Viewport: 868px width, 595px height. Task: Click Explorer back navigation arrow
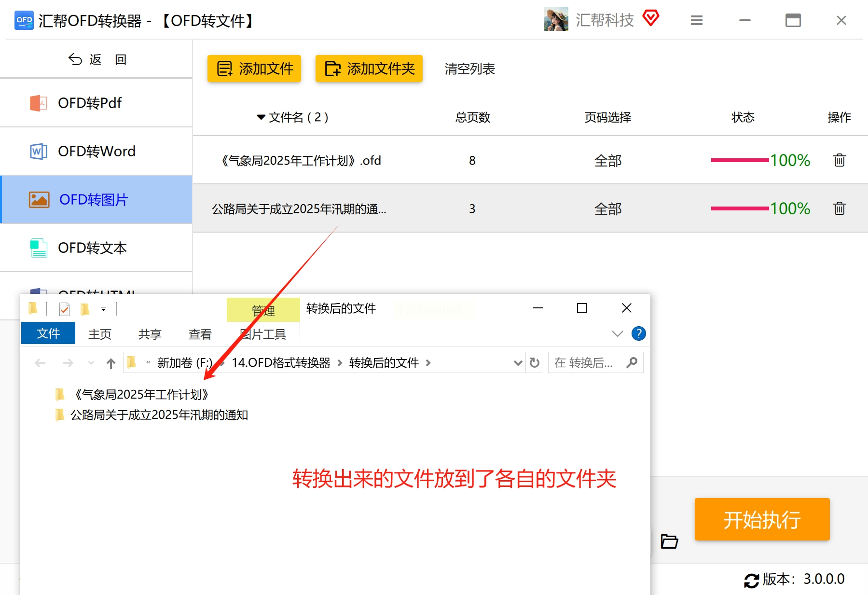41,363
